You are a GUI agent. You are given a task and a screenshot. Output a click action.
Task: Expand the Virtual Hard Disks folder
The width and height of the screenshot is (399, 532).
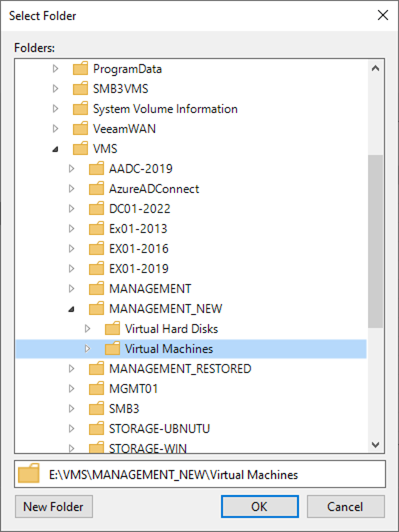tap(87, 329)
